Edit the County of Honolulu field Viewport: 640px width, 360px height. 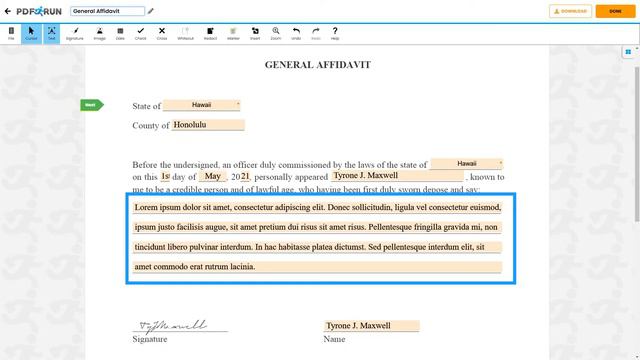coord(208,125)
